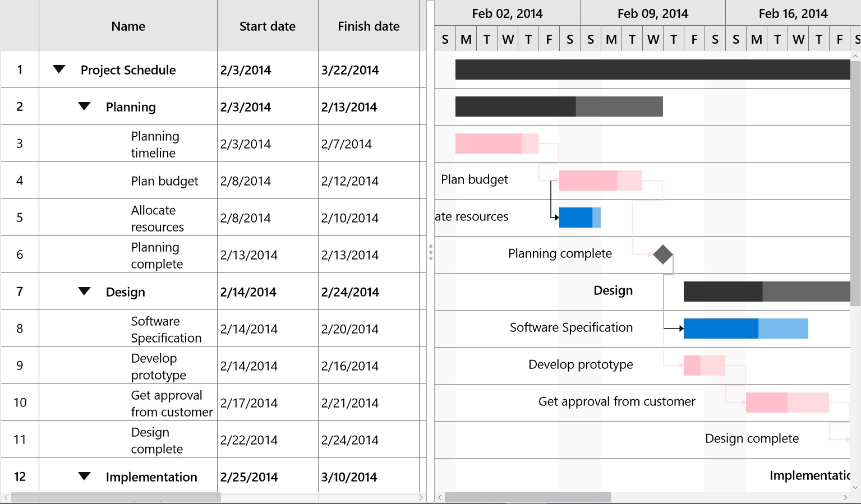Screen dimensions: 861x504
Task: Click the Project Schedule summary bar
Action: [653, 70]
